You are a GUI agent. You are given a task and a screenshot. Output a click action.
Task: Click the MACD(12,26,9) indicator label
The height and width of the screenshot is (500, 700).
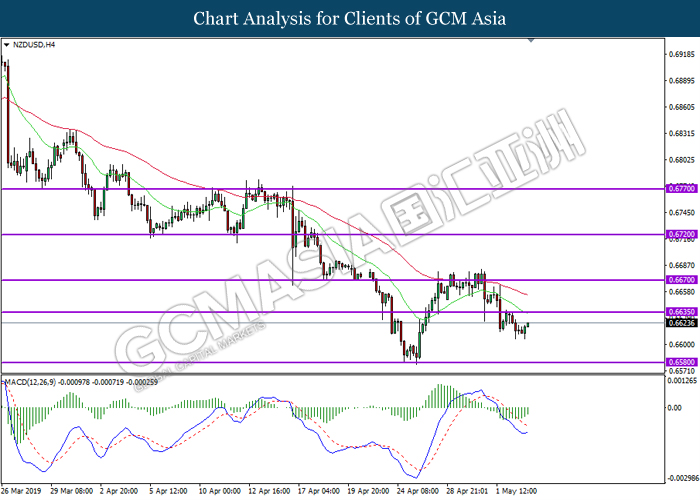[x=30, y=382]
